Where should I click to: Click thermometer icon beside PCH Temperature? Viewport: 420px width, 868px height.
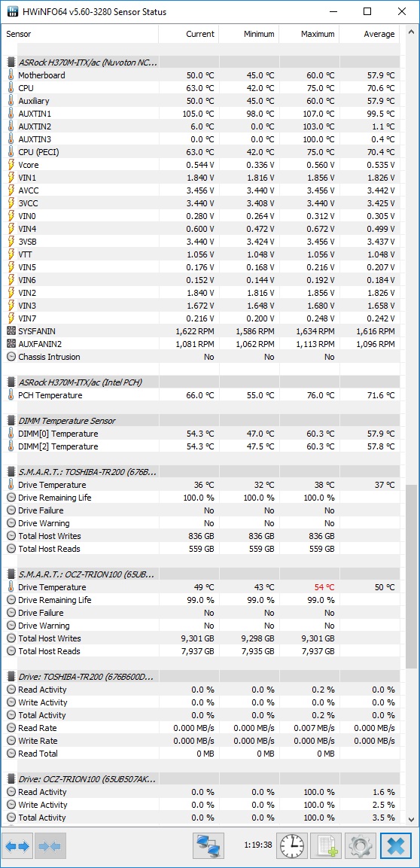pos(11,395)
